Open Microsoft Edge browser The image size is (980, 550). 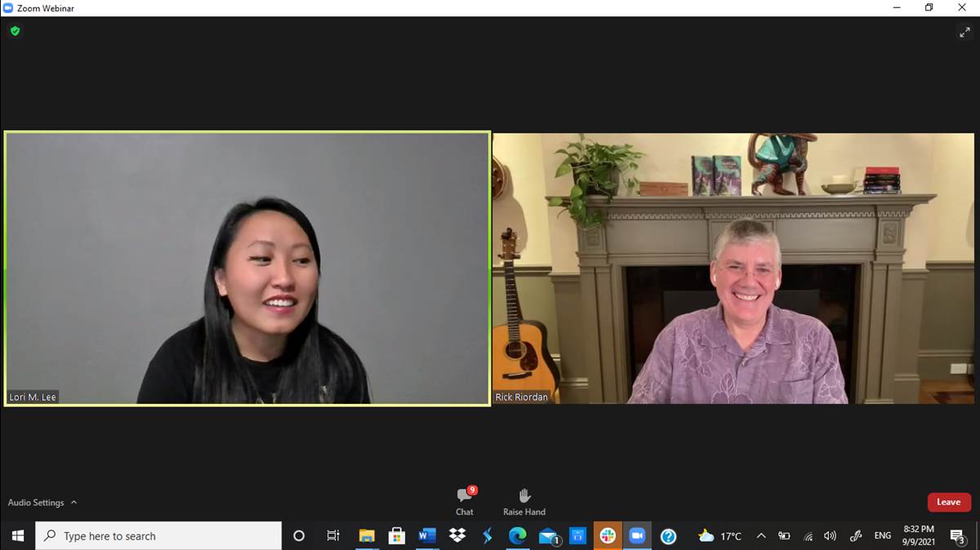click(517, 536)
